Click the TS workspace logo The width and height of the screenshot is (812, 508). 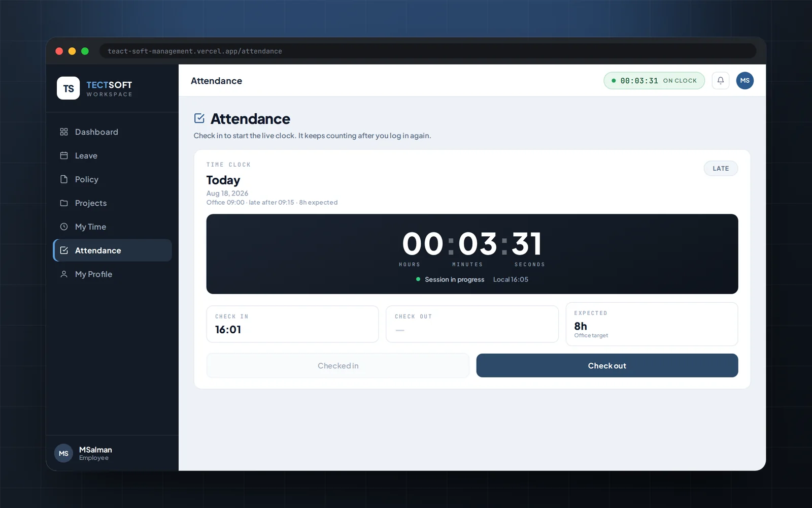coord(68,88)
